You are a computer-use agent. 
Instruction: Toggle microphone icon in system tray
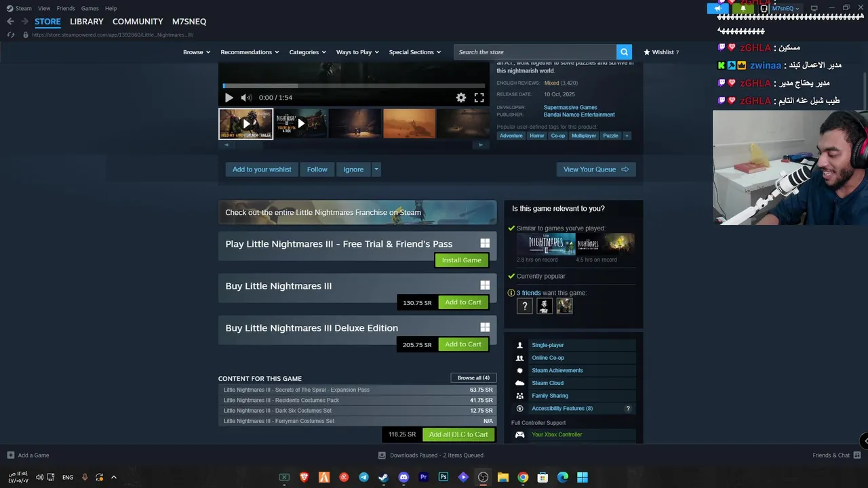click(85, 477)
